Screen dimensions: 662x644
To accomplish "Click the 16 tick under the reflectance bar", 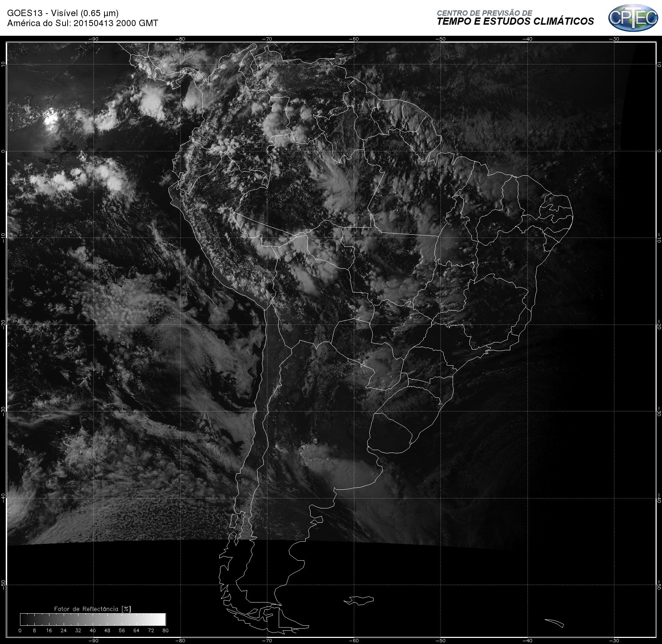I will coord(49,630).
